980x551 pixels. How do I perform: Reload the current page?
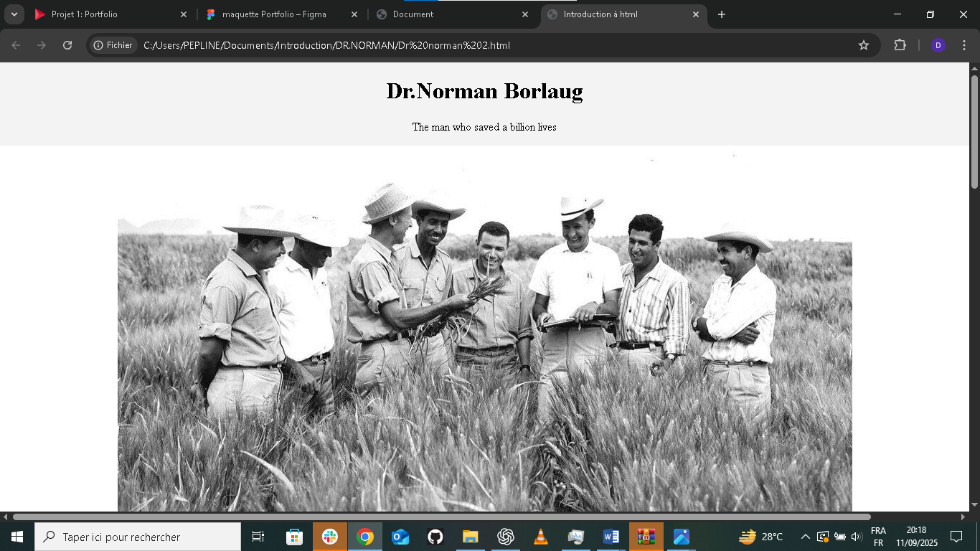click(67, 45)
